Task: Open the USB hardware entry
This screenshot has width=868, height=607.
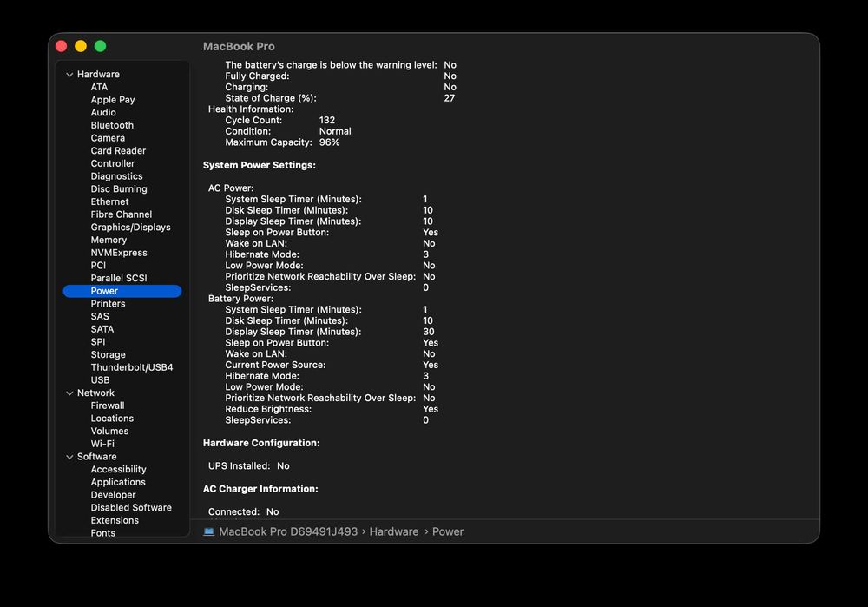Action: point(100,380)
